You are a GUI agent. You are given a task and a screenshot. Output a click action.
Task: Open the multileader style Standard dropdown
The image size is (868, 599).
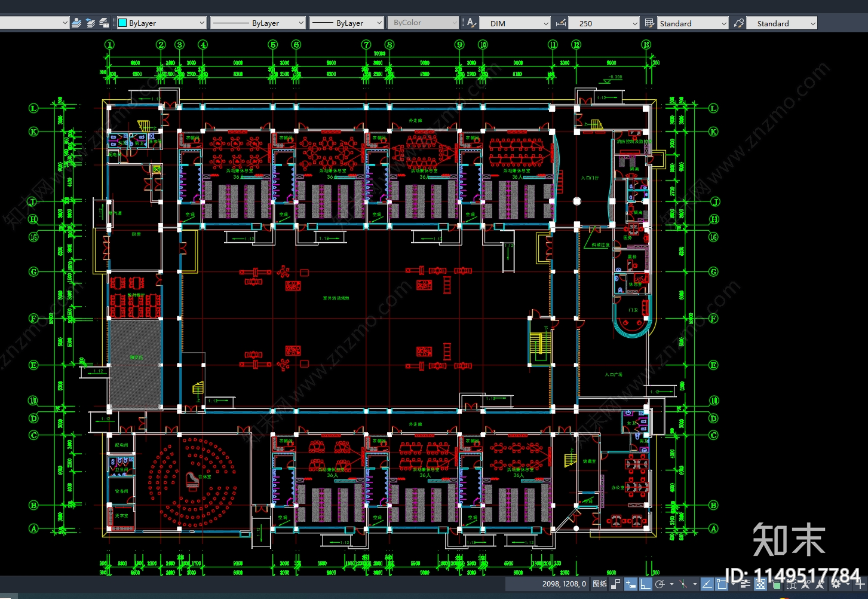pos(782,23)
